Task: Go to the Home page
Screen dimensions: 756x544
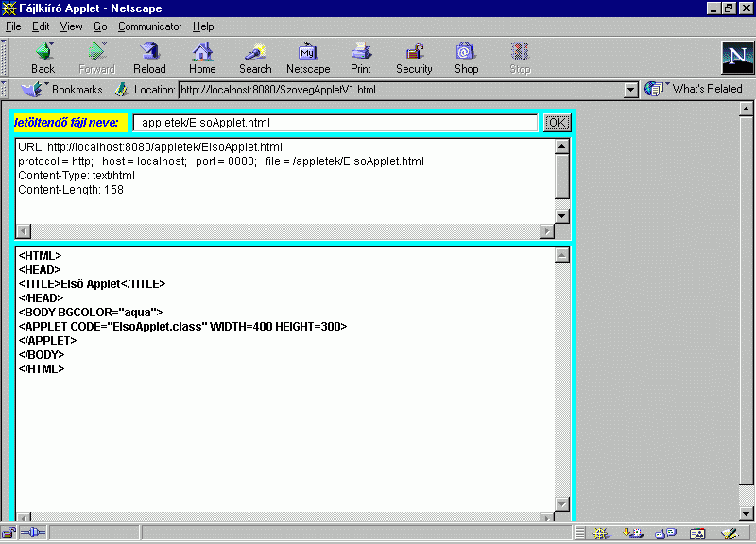Action: point(202,58)
